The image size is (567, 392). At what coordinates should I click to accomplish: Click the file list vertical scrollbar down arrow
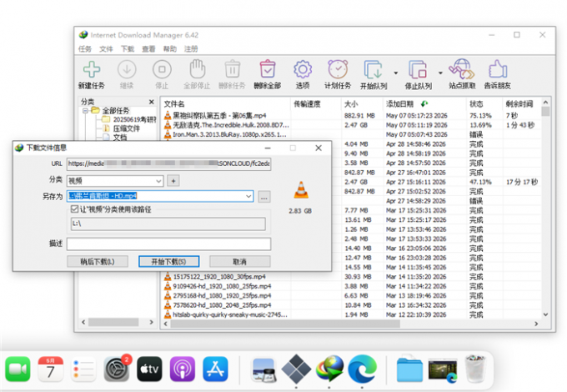[x=545, y=314]
